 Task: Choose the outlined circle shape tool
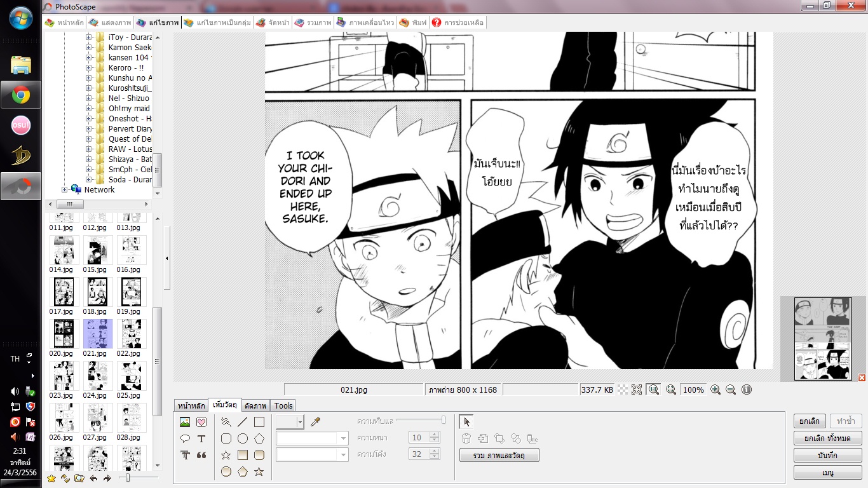[x=242, y=438]
